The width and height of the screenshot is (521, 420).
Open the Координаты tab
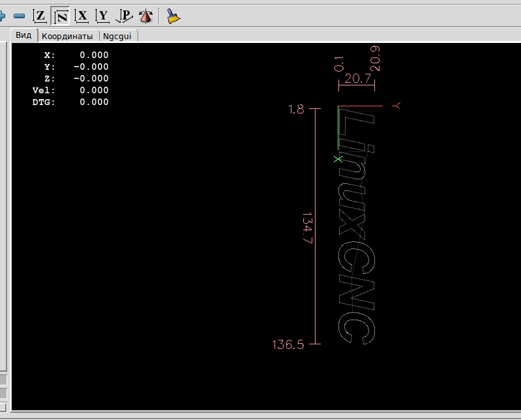click(x=67, y=37)
